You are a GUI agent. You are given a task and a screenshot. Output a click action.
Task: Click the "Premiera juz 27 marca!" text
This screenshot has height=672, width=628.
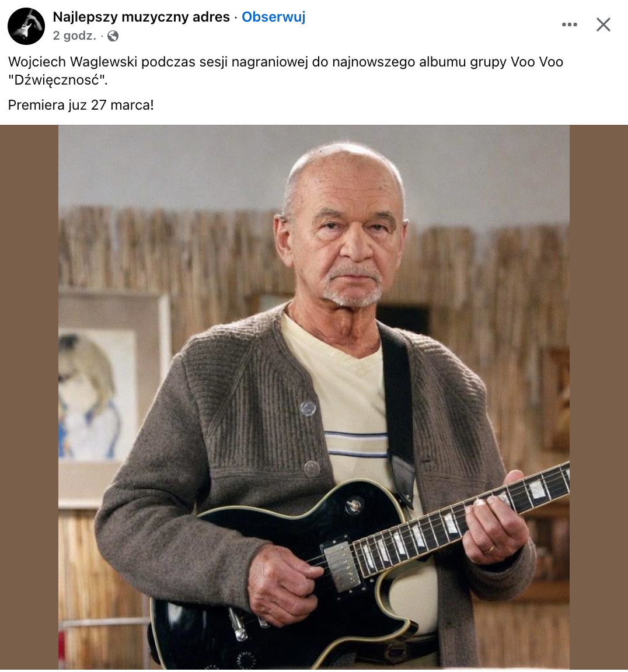coord(81,105)
